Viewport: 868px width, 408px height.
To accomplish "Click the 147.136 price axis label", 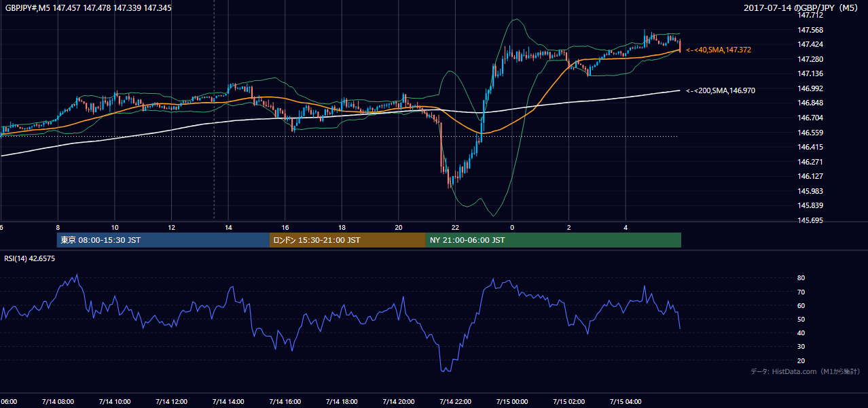I will tap(810, 73).
